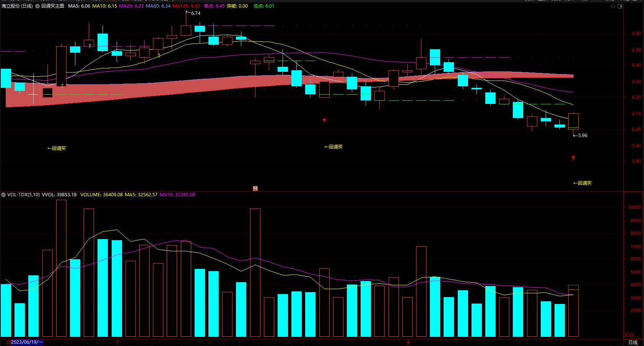Click volume MA10: 32385.09 legend
Screen dimensions: 644x346
click(x=177, y=195)
